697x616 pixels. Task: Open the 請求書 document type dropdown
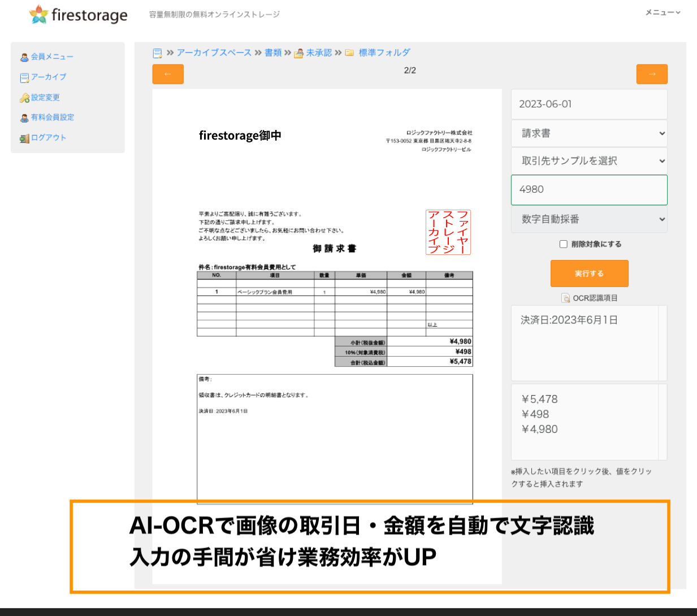[589, 133]
